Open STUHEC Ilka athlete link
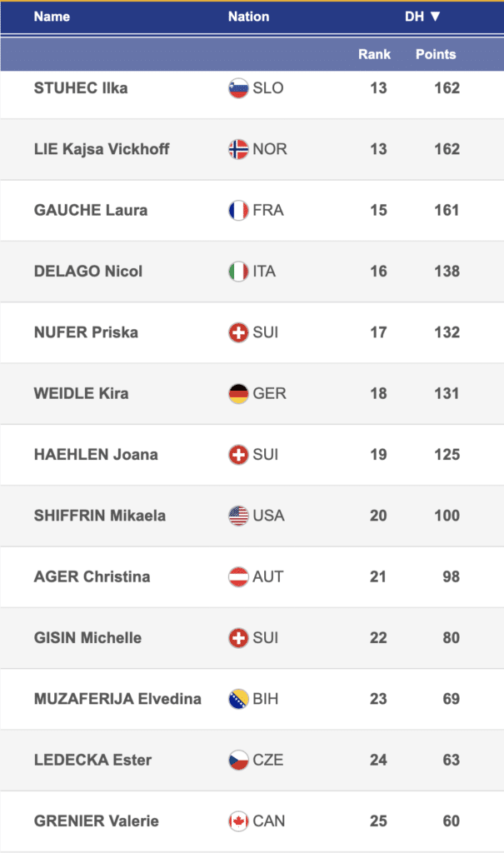 click(80, 87)
